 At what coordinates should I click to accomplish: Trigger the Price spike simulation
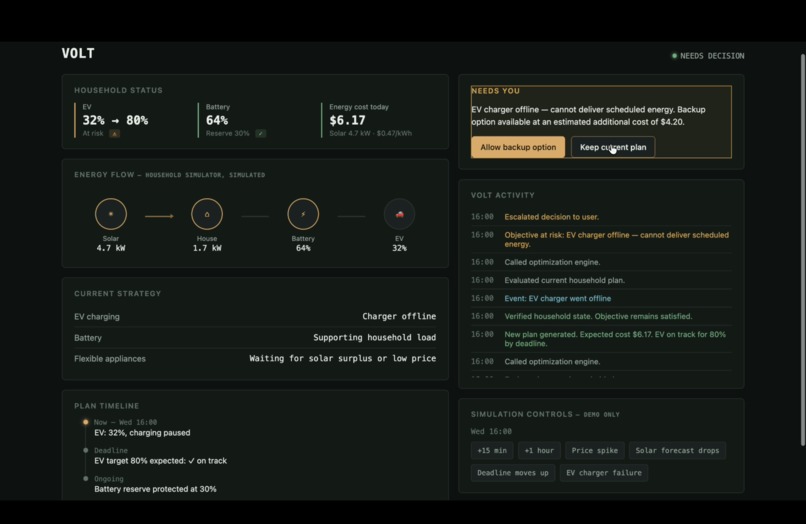[595, 450]
